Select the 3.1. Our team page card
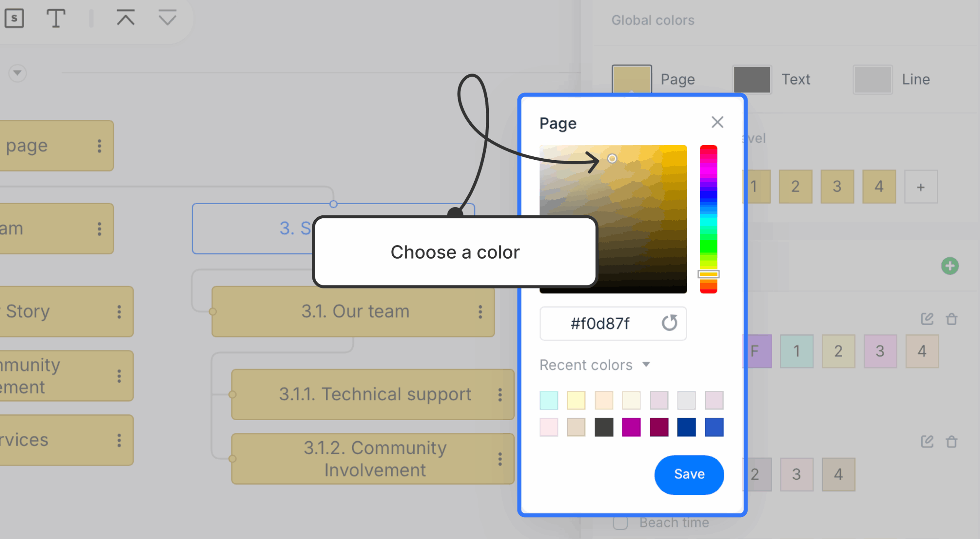The width and height of the screenshot is (980, 539). tap(353, 311)
